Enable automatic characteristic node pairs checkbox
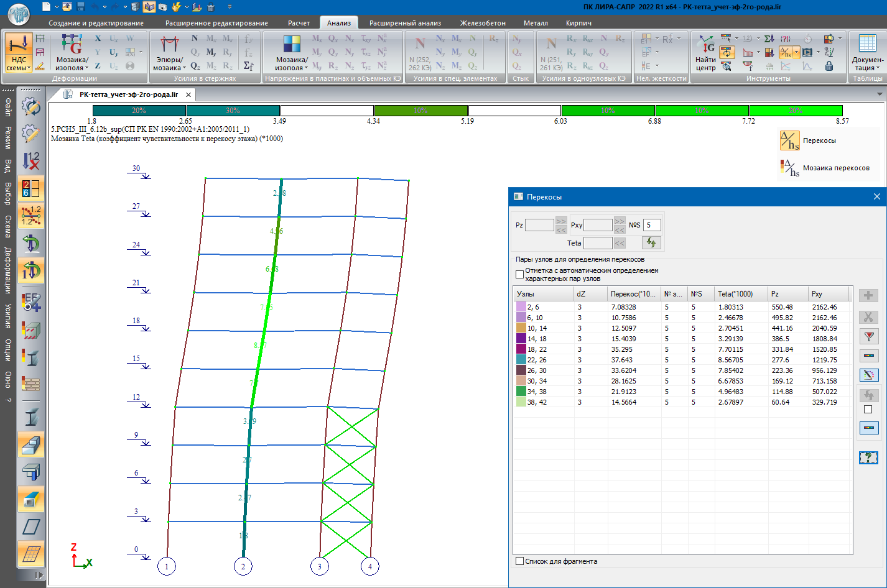Screen dimensions: 887x588 tap(520, 275)
